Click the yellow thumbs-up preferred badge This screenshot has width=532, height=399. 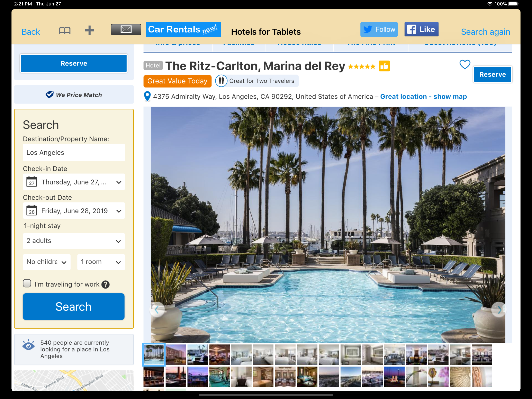(384, 66)
